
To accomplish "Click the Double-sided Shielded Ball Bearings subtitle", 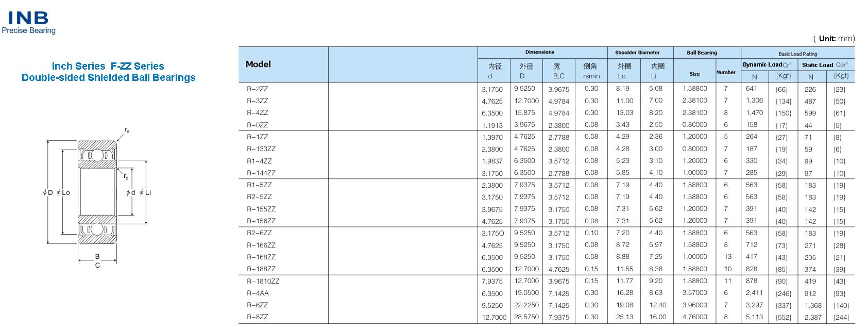I will click(x=108, y=78).
